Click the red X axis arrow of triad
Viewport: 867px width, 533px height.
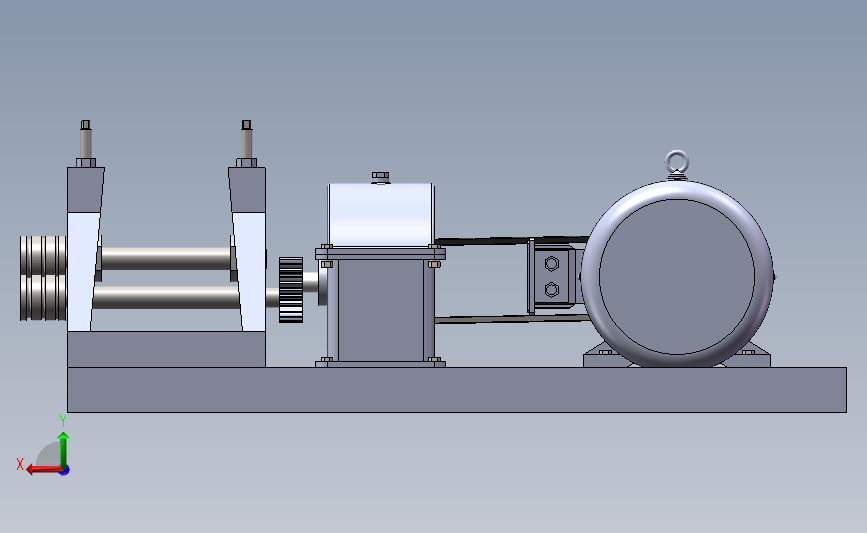[x=43, y=469]
